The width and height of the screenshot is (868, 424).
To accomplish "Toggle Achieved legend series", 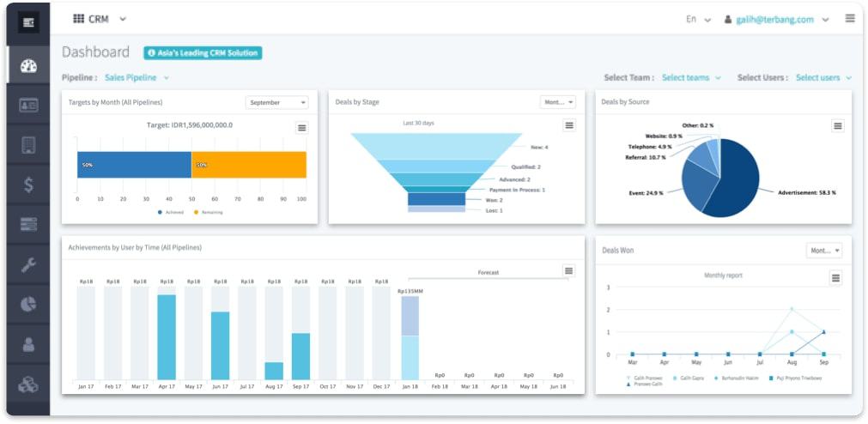I will pos(171,212).
